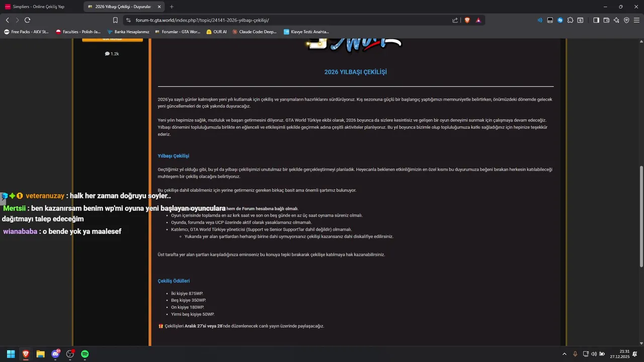This screenshot has width=644, height=362.
Task: Open Claude Code bookmark
Action: click(255, 32)
